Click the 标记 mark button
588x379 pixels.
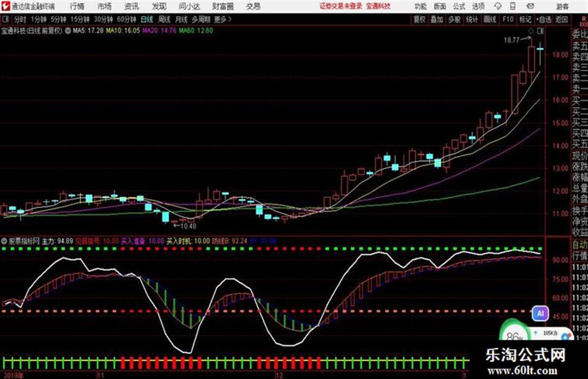pyautogui.click(x=525, y=19)
